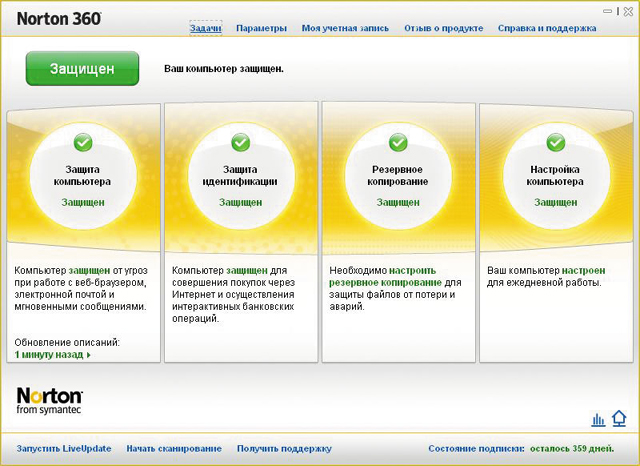Click the Norton 360 title logo
Screen dimensions: 640x466
59,19
